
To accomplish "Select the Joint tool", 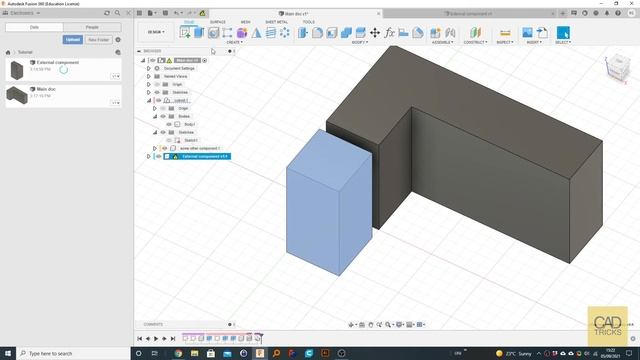I will pos(450,33).
